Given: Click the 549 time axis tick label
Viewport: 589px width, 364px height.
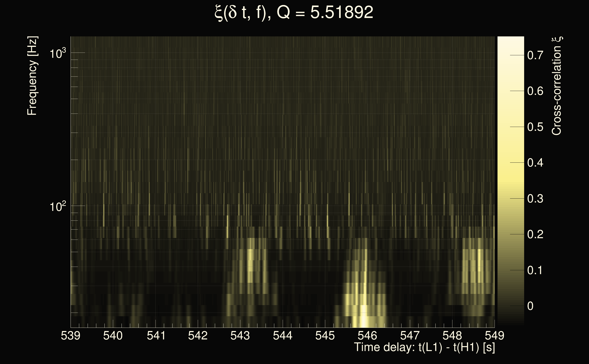Looking at the screenshot, I should coord(494,336).
